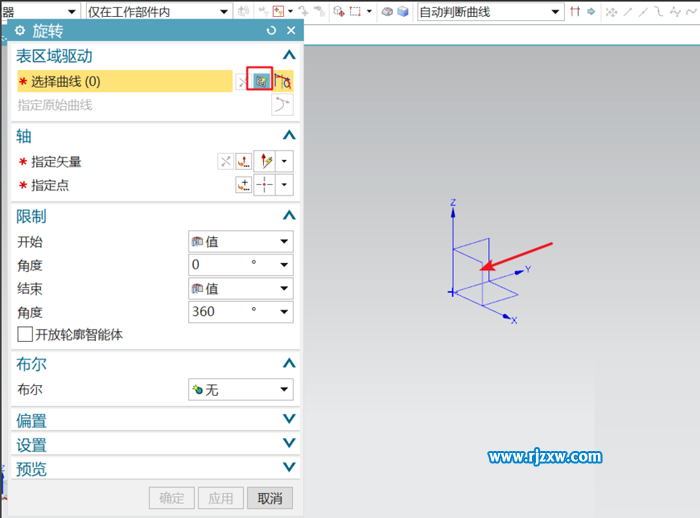Click the cube with red marker toolbar icon
The width and height of the screenshot is (700, 518).
coord(339,11)
